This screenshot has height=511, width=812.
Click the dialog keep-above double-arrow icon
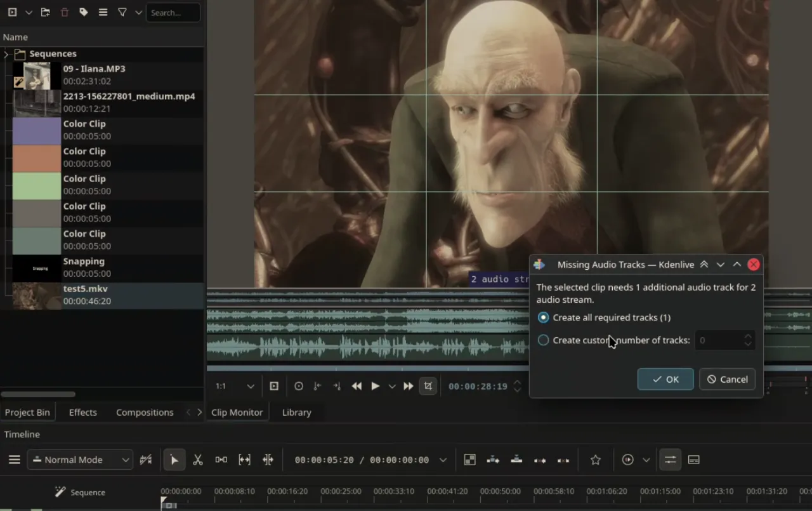[x=704, y=265]
